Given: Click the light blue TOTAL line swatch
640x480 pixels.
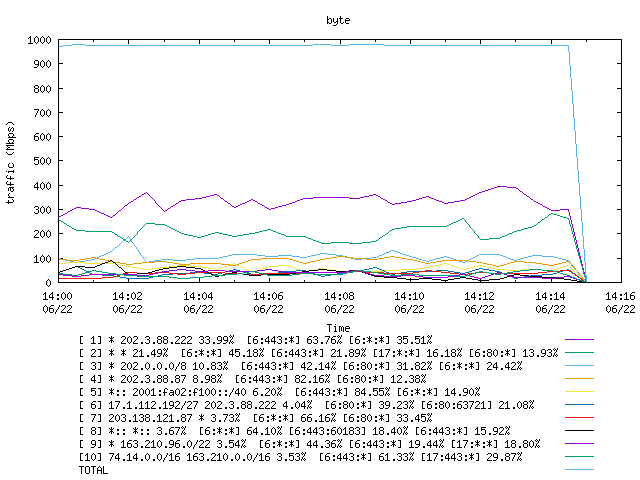Looking at the screenshot, I should pyautogui.click(x=580, y=470).
